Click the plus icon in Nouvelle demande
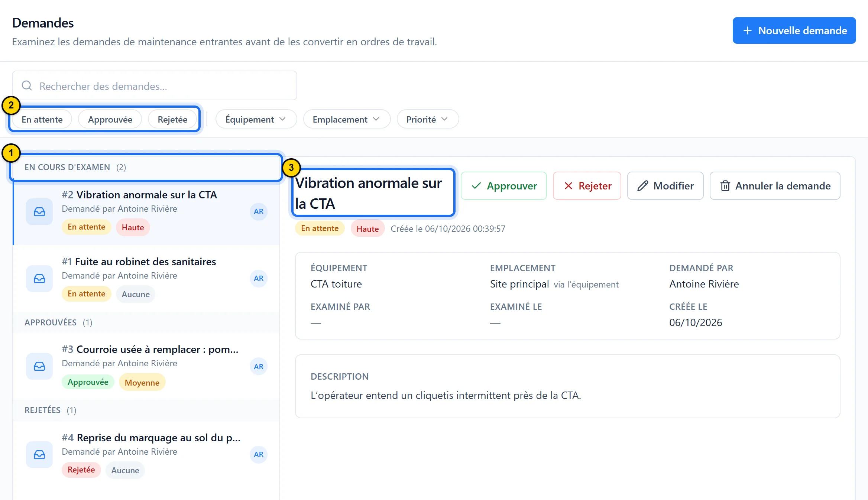 (x=748, y=30)
